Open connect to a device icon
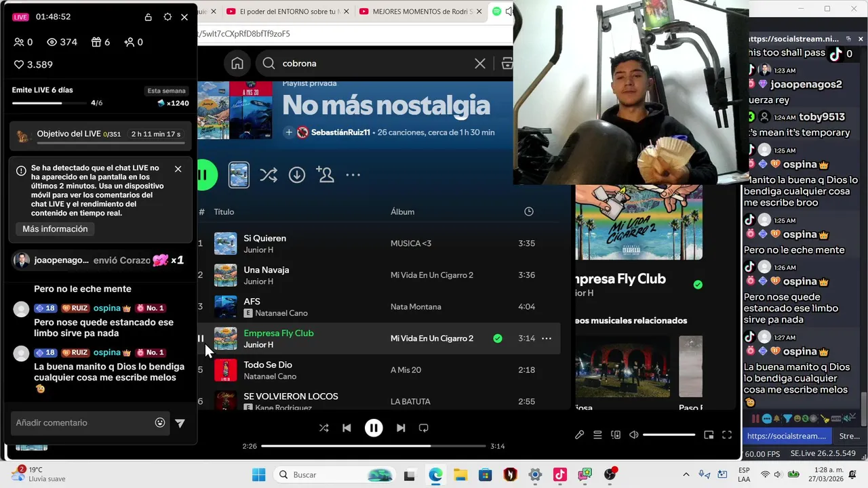The height and width of the screenshot is (488, 868). (616, 435)
